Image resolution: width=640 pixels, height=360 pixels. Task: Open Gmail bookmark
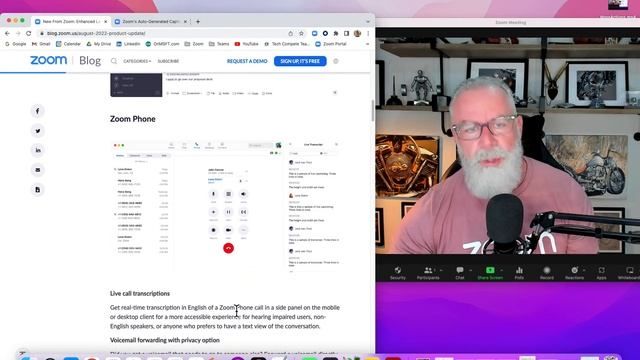(x=41, y=44)
